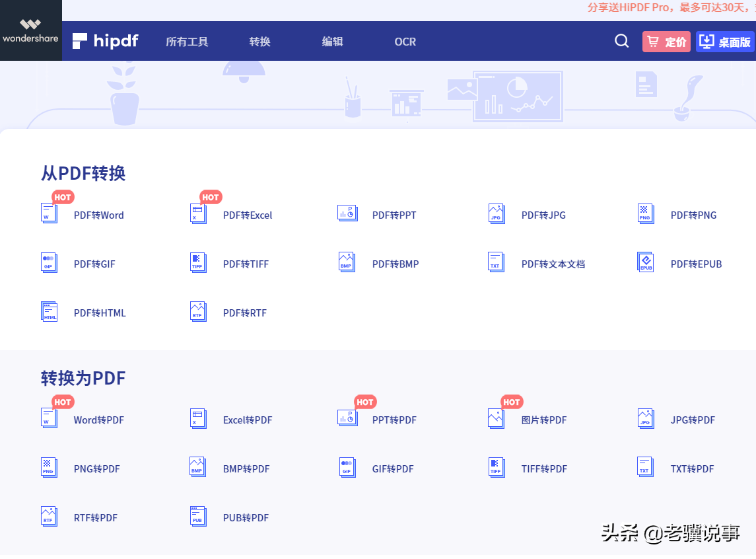
Task: Open the Excel转PDF link
Action: [248, 421]
